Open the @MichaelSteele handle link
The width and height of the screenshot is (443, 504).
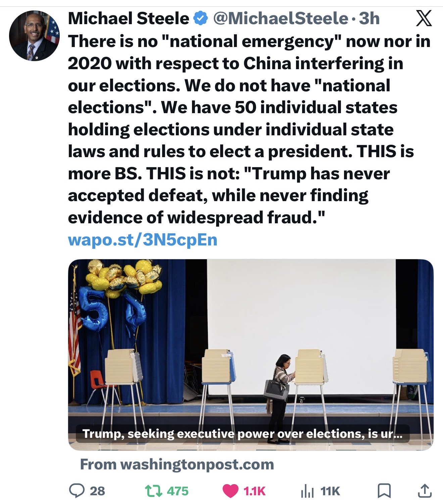(x=281, y=18)
